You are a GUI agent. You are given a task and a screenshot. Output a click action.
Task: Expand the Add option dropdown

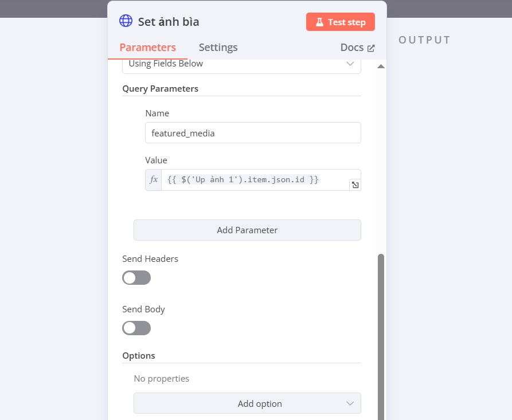(x=247, y=403)
